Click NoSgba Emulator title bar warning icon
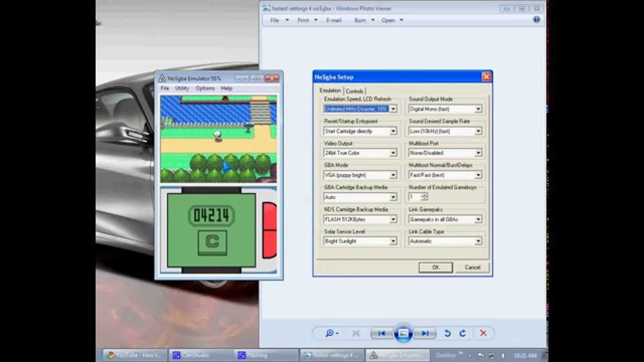 pyautogui.click(x=162, y=78)
